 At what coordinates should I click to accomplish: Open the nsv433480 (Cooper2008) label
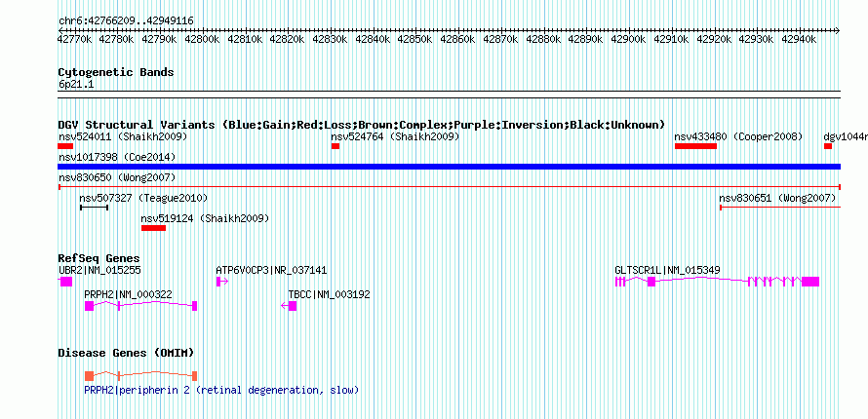[x=738, y=136]
